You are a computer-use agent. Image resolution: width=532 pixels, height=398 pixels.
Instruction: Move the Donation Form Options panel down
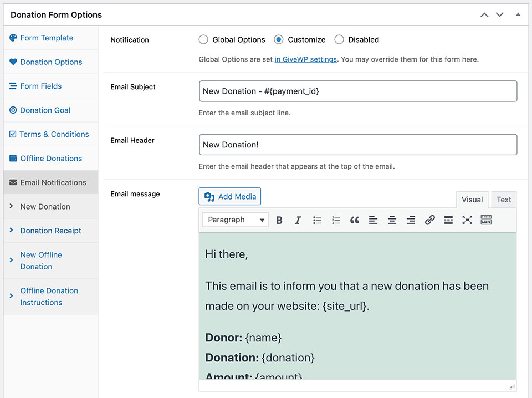pyautogui.click(x=499, y=14)
